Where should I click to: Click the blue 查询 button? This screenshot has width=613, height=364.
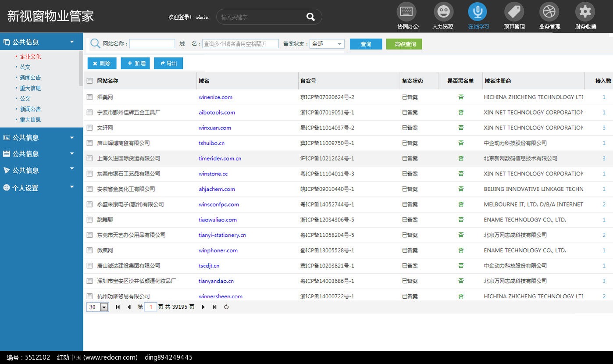pyautogui.click(x=366, y=44)
